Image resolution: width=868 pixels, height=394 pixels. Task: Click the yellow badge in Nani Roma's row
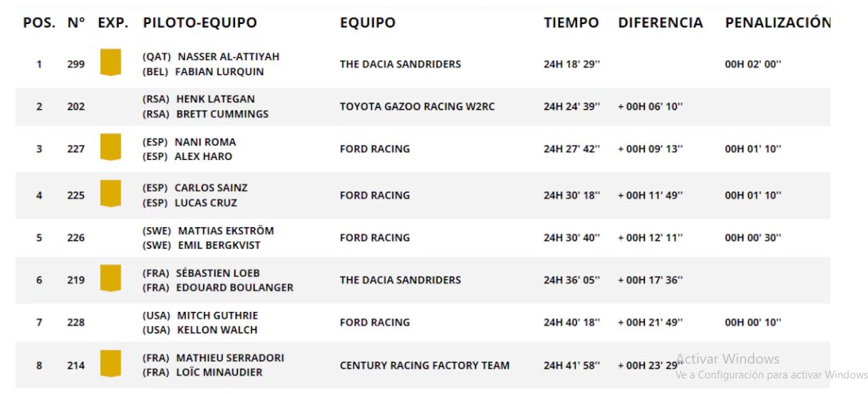[110, 147]
